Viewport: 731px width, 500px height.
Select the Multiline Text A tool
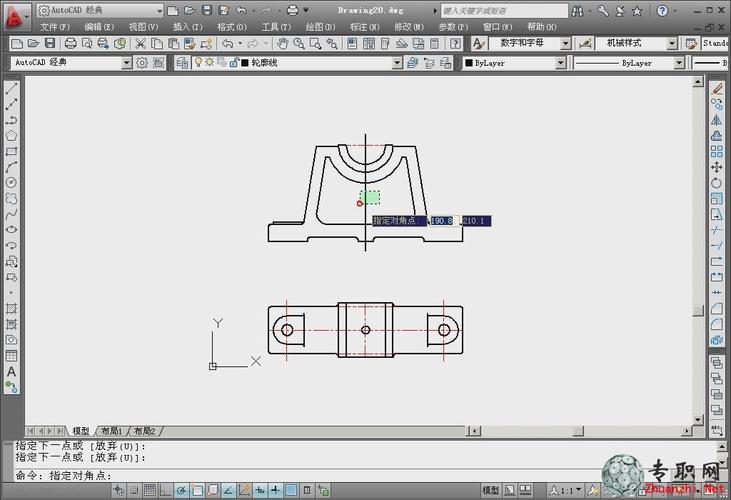[x=11, y=371]
